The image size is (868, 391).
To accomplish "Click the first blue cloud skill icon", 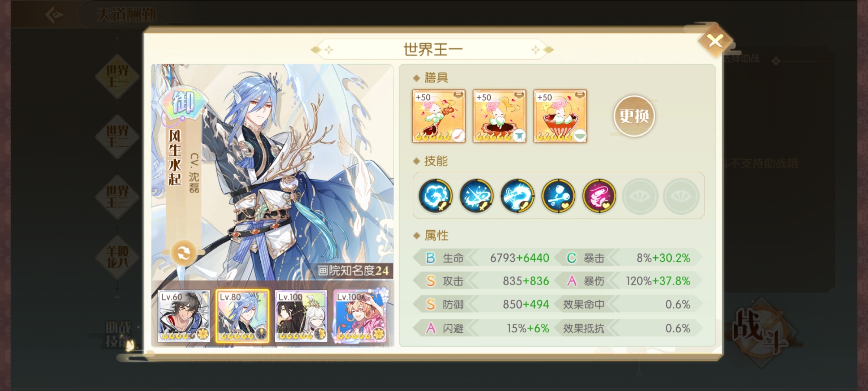I will 435,196.
